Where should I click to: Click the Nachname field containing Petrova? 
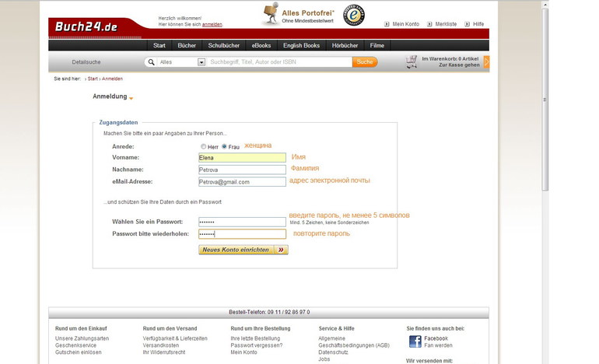pos(242,170)
